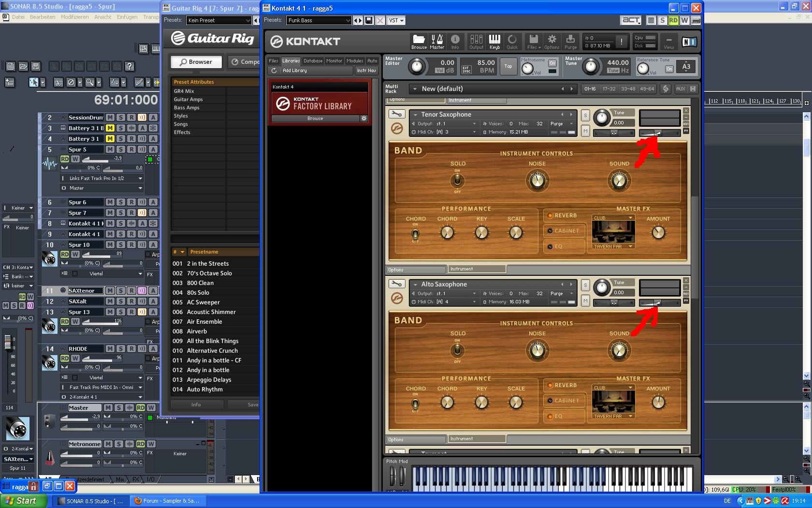Click the NI logo in Kontakt
Viewport: 812px width, 508px height.
coord(689,42)
